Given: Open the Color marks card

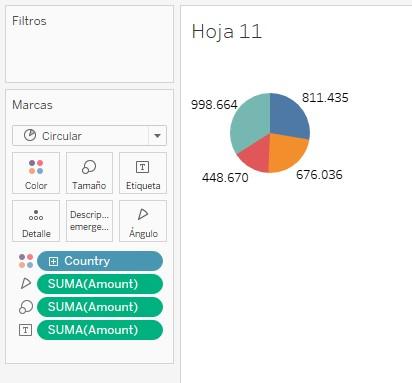Looking at the screenshot, I should [36, 173].
